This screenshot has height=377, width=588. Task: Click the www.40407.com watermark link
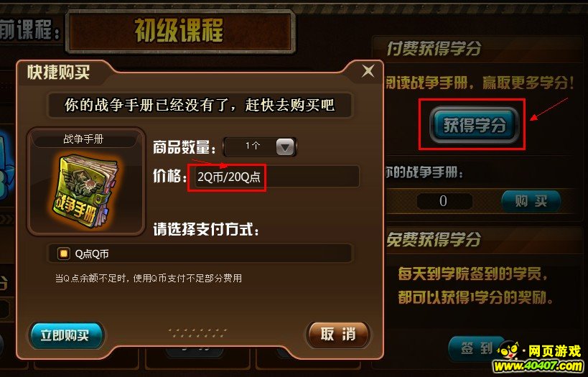point(538,366)
